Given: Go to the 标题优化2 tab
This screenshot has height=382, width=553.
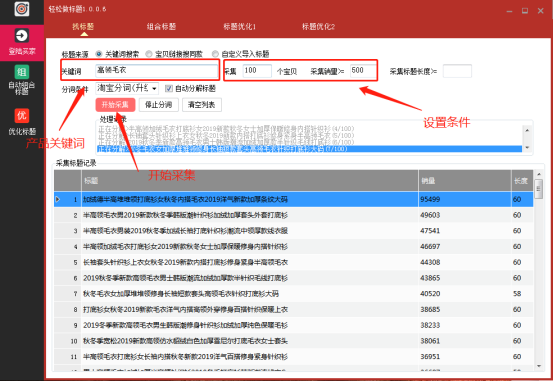Looking at the screenshot, I should 318,26.
